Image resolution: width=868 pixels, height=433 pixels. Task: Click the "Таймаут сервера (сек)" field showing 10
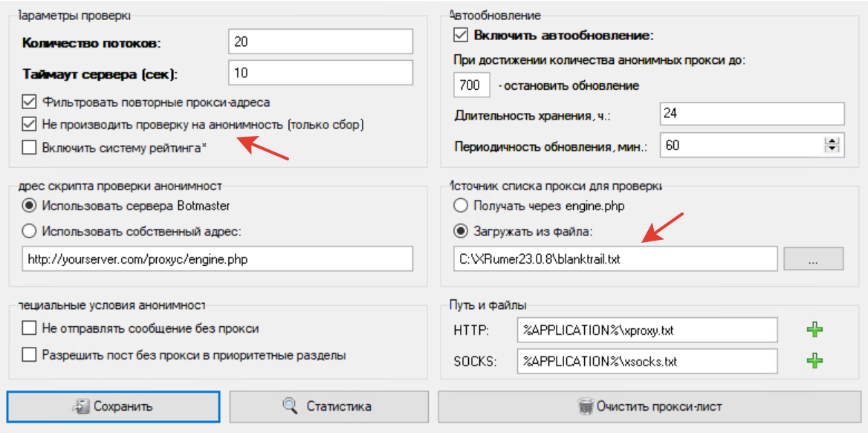(x=320, y=74)
